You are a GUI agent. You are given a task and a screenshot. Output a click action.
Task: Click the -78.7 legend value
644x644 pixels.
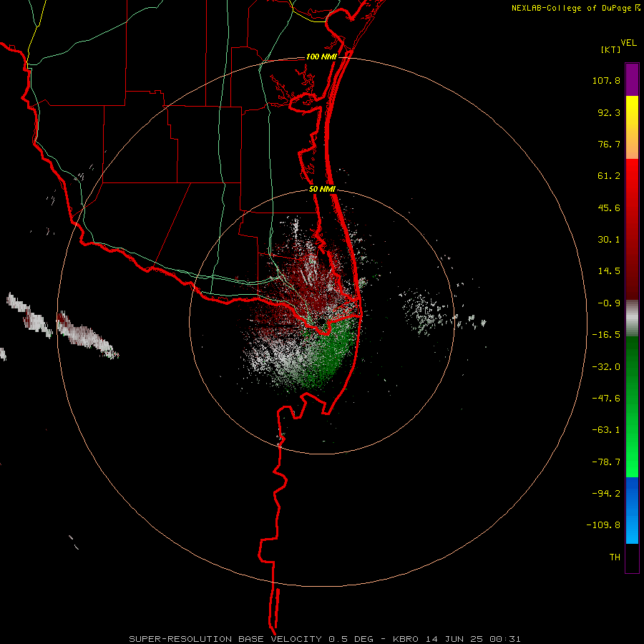pos(606,462)
